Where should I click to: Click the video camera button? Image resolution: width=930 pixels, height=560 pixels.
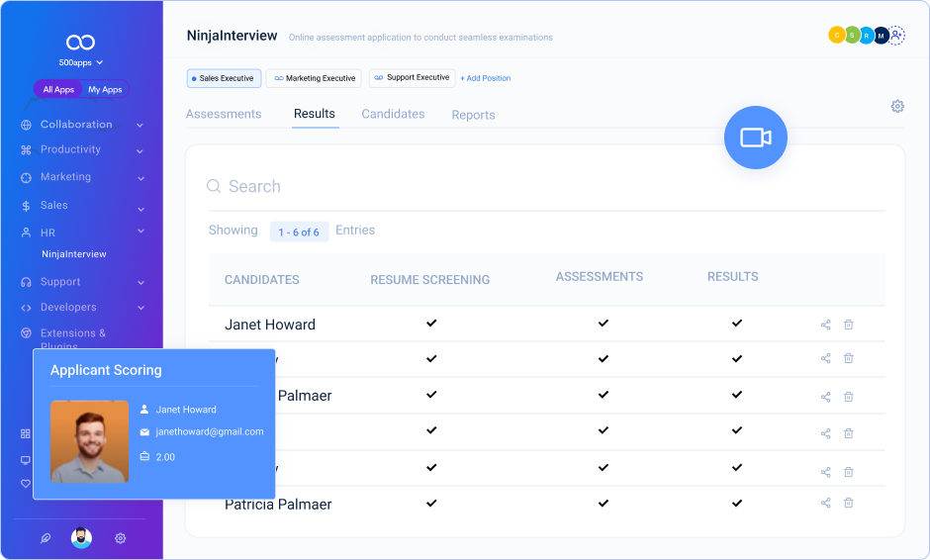(755, 138)
